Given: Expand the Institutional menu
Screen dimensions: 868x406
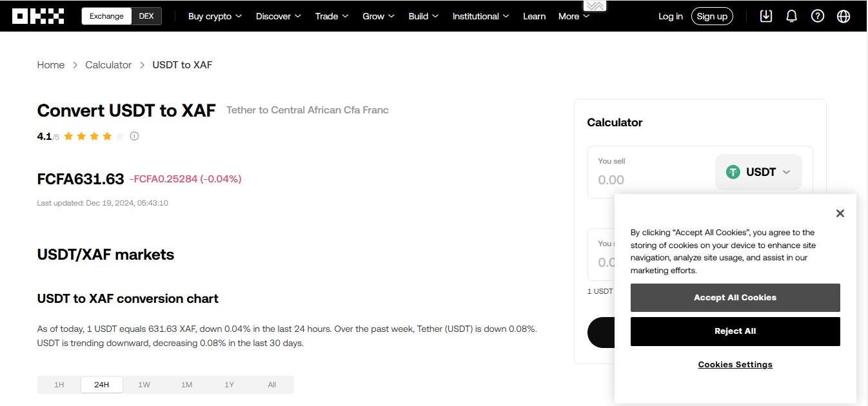Looking at the screenshot, I should [x=480, y=16].
